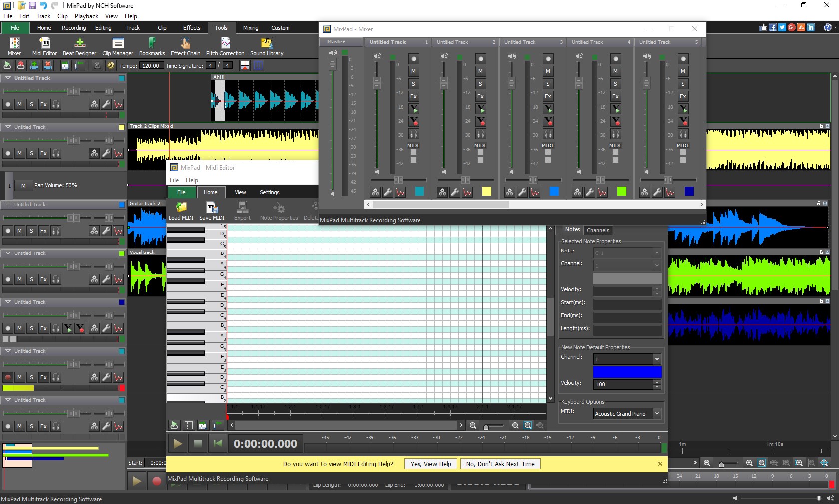Mute the Untitled Track 1 in the Mixer
Image resolution: width=839 pixels, height=504 pixels.
coord(413,71)
